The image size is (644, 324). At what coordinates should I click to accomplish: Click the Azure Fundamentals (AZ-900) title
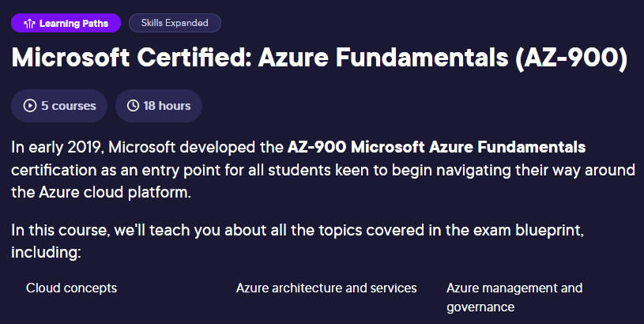319,58
